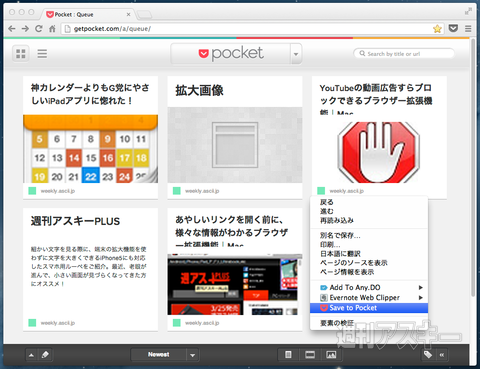Collapse bottom bar with double chevron

[x=442, y=355]
